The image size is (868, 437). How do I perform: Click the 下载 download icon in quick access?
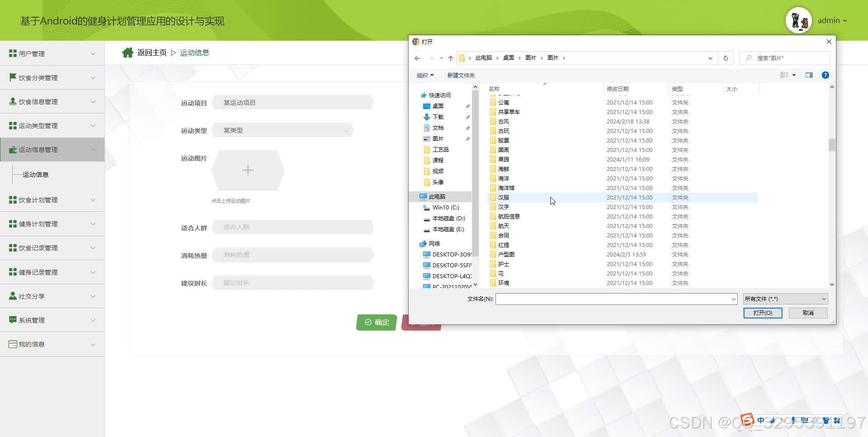click(426, 117)
